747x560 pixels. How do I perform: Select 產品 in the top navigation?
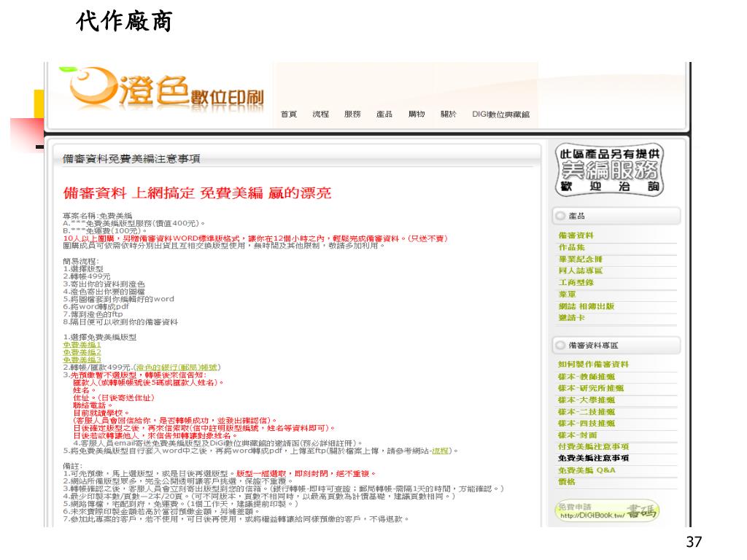tap(384, 114)
